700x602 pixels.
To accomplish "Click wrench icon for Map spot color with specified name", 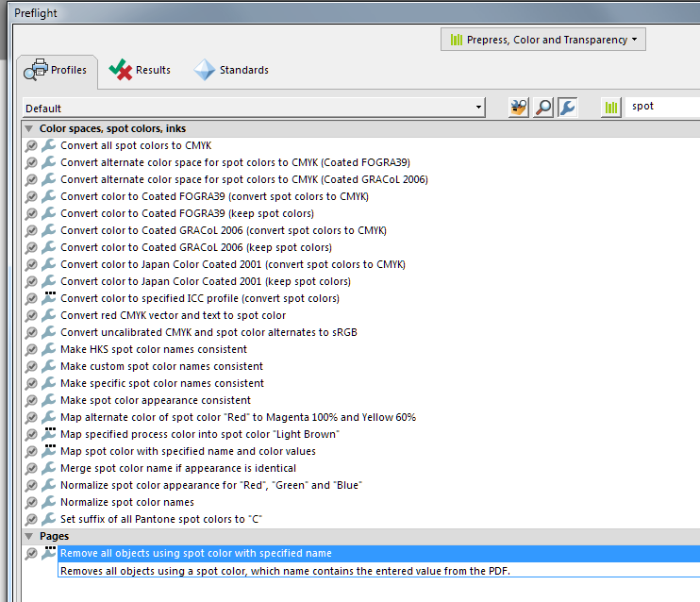I will pos(48,451).
